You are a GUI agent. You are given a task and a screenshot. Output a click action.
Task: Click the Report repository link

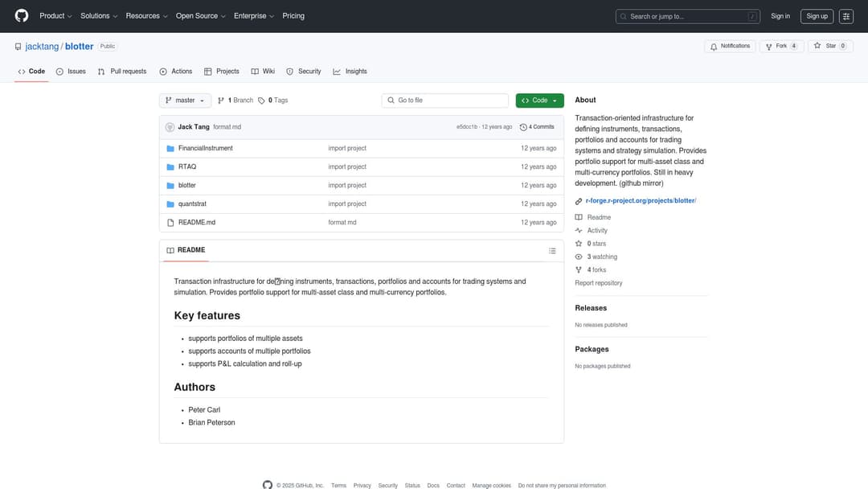point(599,283)
